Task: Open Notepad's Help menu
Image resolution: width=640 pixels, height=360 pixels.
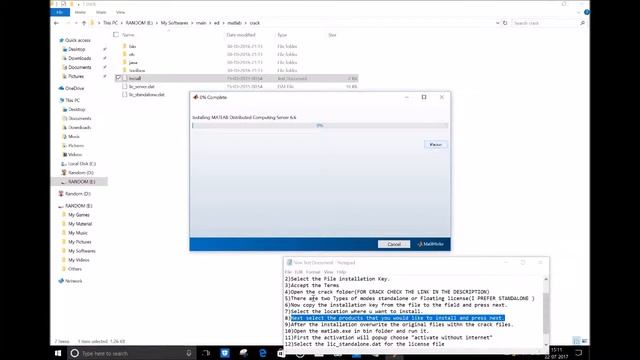Action: (342, 272)
